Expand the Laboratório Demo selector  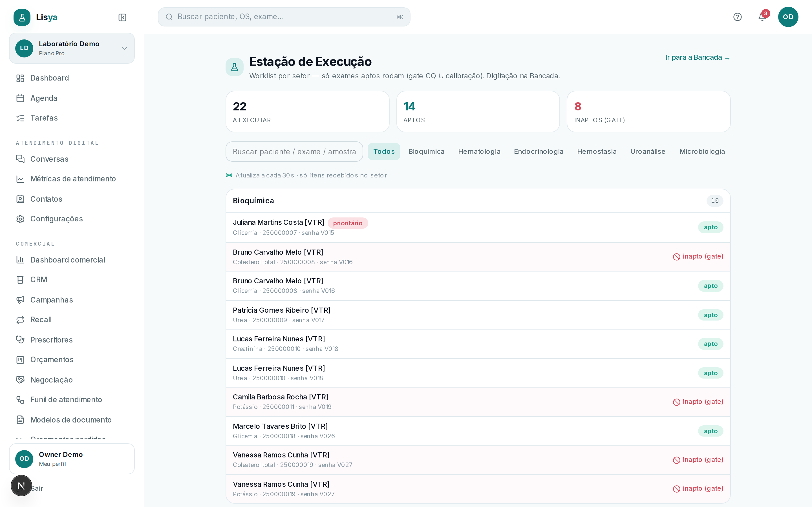tap(72, 48)
